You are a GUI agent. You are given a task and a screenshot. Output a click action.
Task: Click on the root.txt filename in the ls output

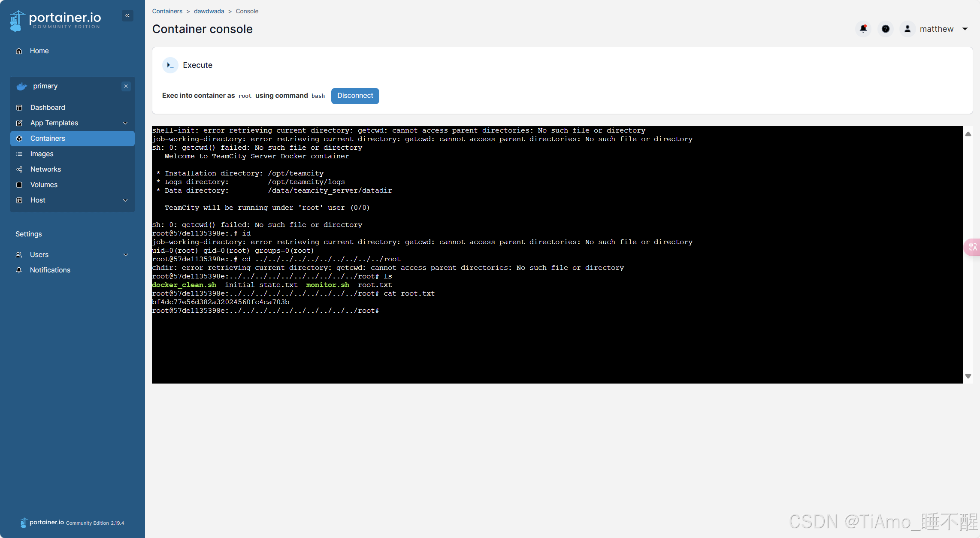click(x=375, y=285)
